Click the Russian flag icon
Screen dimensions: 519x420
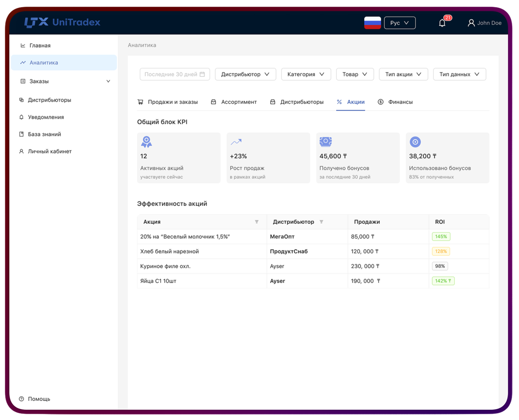tap(372, 23)
